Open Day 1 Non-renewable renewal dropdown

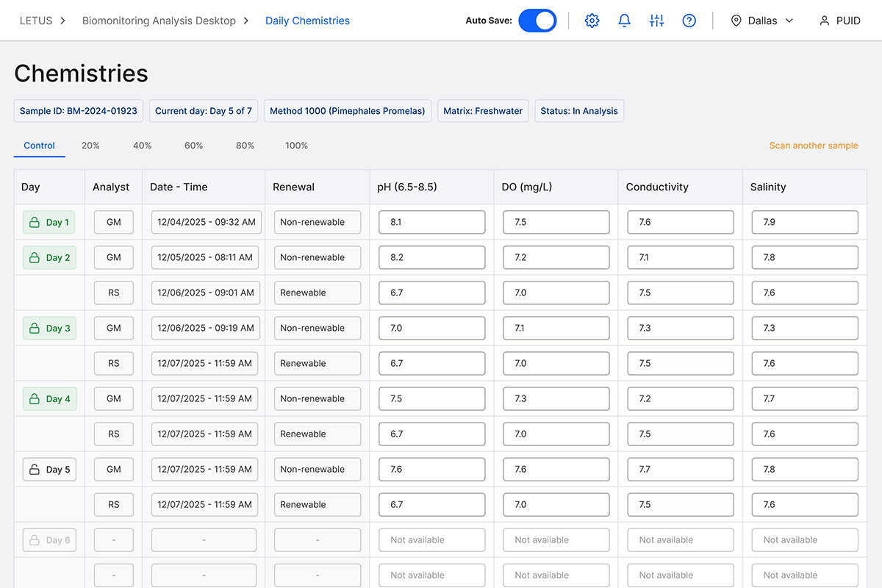317,222
